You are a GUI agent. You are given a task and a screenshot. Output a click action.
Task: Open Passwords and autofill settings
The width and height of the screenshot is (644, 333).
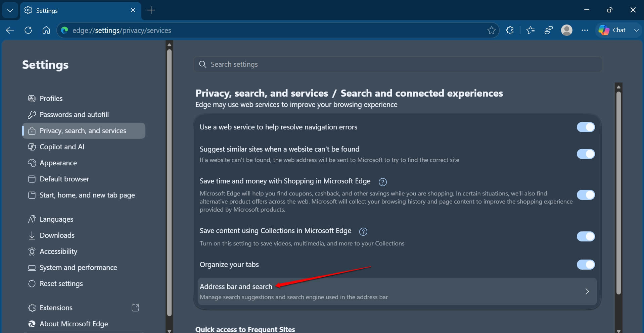coord(84,114)
